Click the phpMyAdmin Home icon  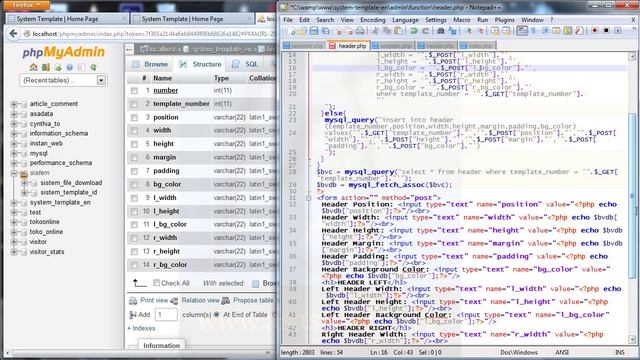pos(33,67)
